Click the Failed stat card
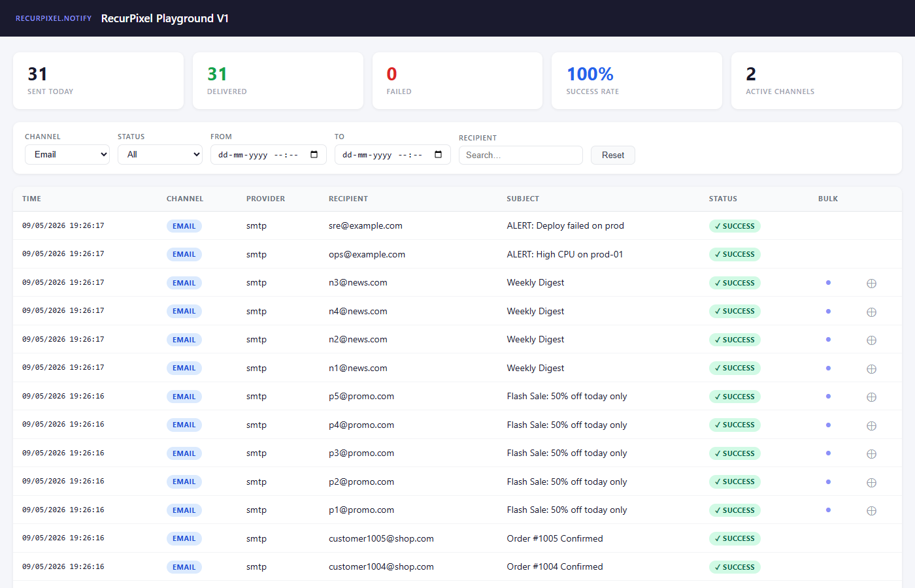This screenshot has height=588, width=915. [457, 80]
